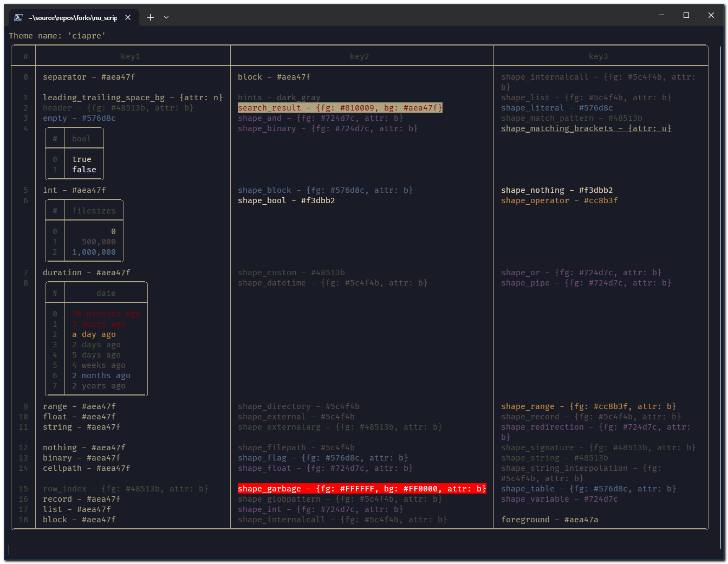The width and height of the screenshot is (728, 564).
Task: Click the shape_float entry
Action: tap(326, 468)
